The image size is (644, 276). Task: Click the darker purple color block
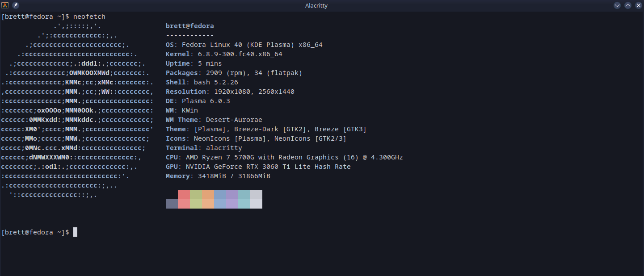pyautogui.click(x=232, y=194)
